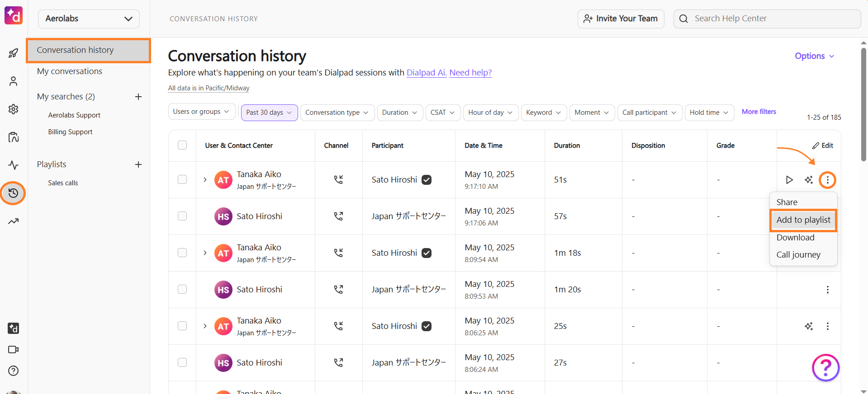868x394 pixels.
Task: Open the Keyword filter dropdown
Action: pos(544,113)
